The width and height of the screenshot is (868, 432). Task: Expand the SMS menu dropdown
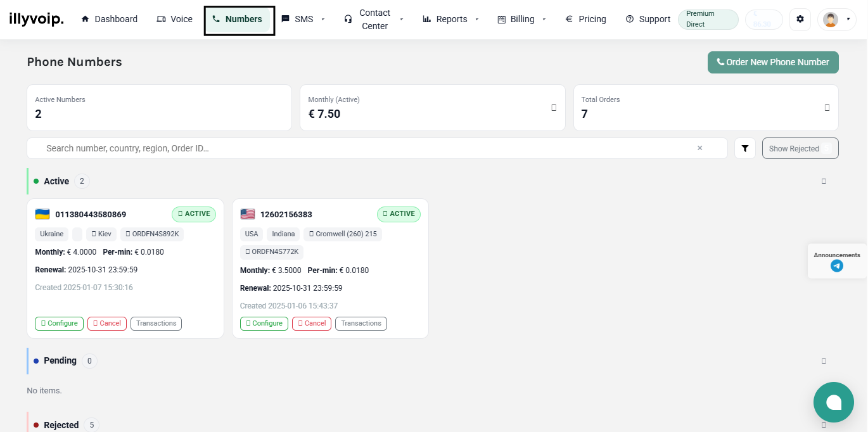click(x=303, y=20)
